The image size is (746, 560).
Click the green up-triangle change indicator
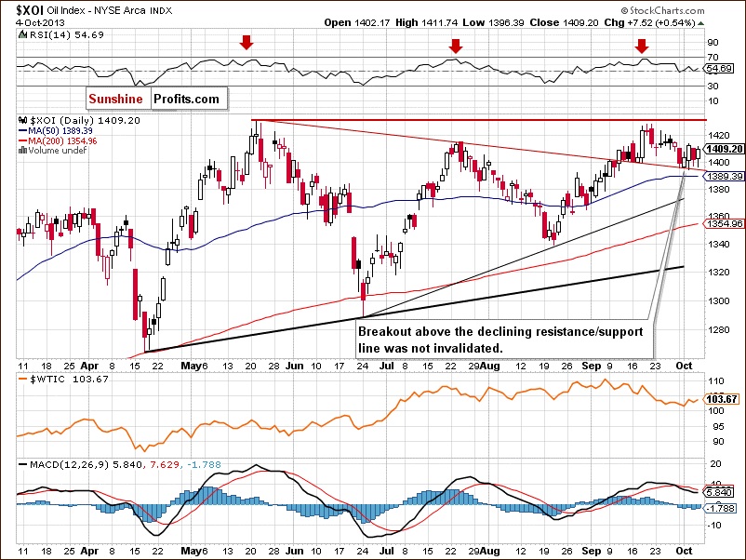point(701,23)
